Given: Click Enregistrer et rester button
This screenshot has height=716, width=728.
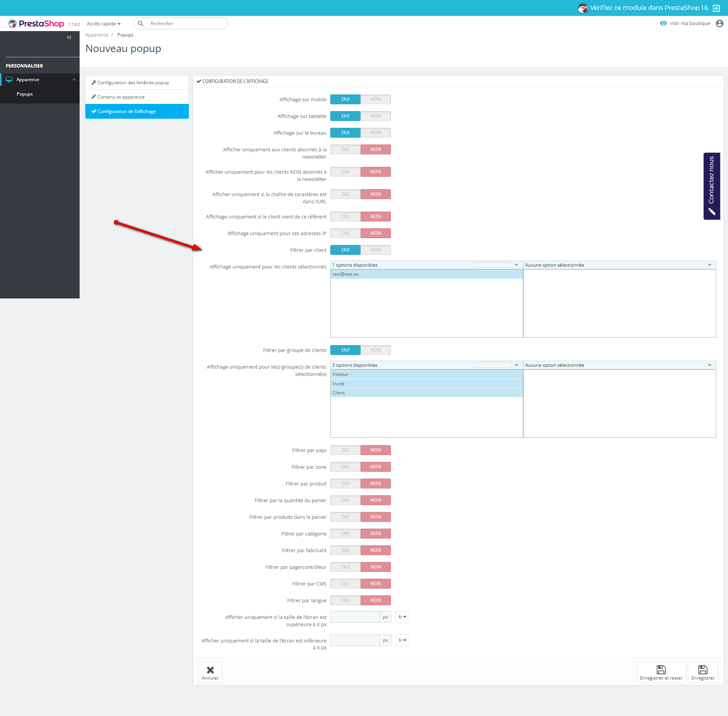Looking at the screenshot, I should pos(661,672).
